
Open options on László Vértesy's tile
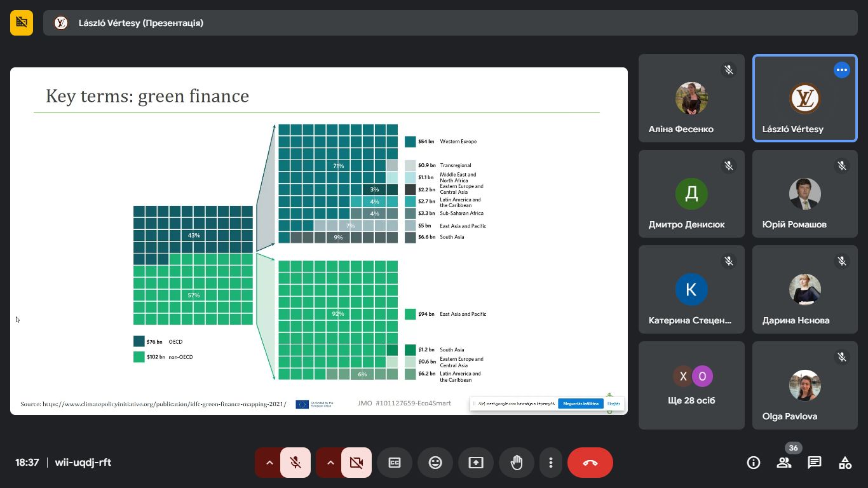click(842, 70)
